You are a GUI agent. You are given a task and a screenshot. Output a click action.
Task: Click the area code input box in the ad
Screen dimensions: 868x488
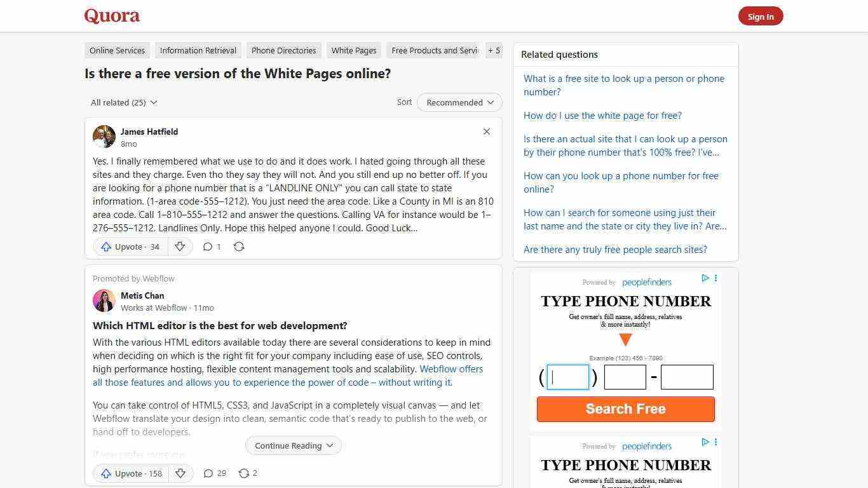pos(567,377)
